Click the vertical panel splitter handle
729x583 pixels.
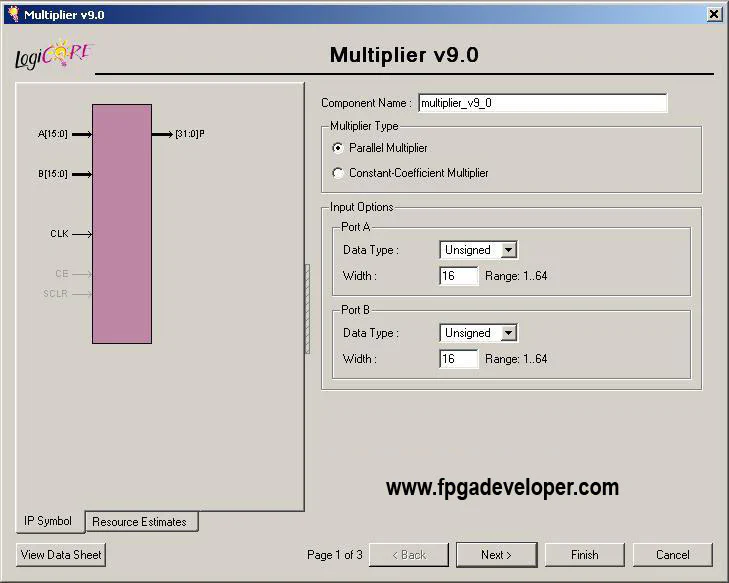[307, 308]
